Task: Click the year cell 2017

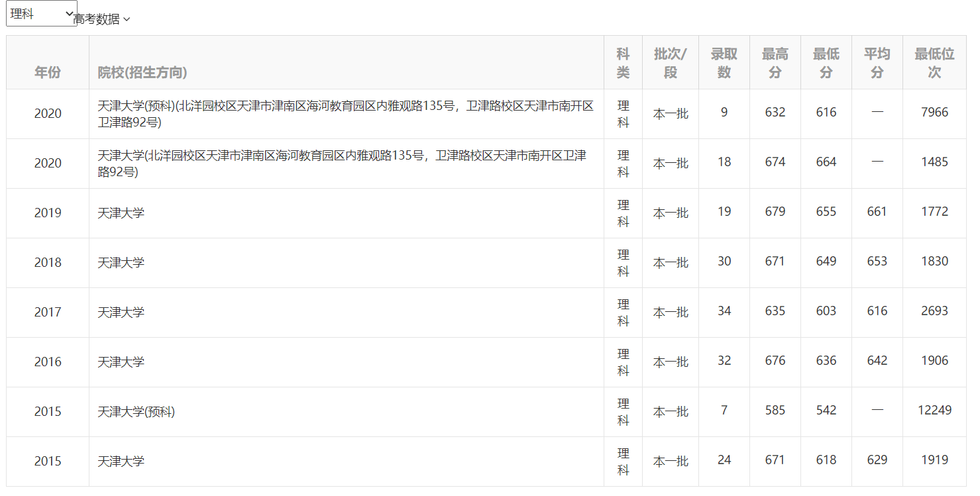Action: [x=48, y=312]
